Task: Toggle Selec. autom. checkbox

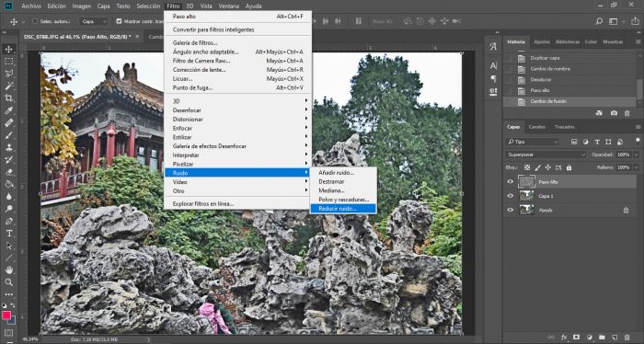Action: [x=35, y=21]
